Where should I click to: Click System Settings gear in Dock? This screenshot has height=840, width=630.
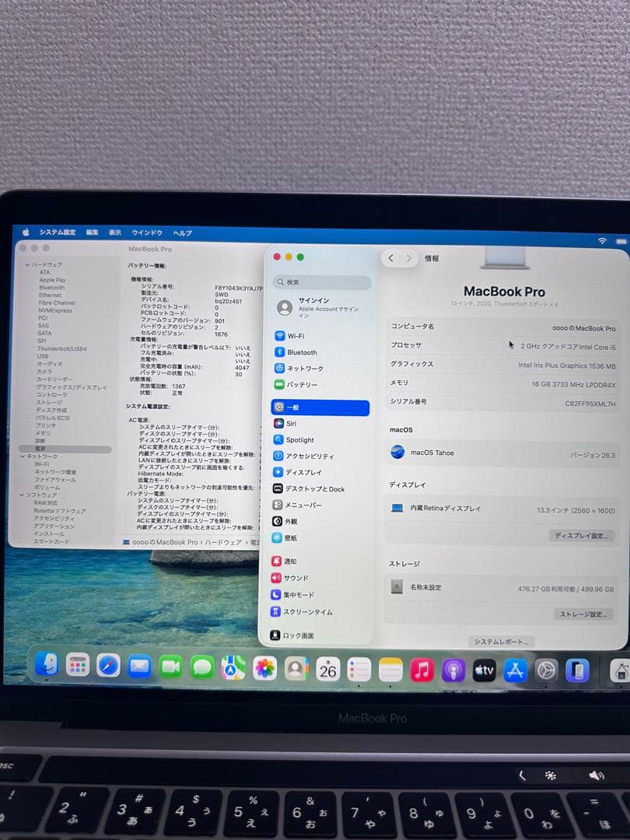[x=547, y=670]
